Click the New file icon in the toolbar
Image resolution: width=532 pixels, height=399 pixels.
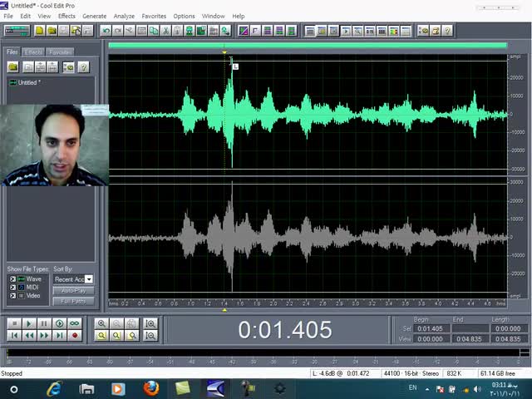(x=40, y=31)
